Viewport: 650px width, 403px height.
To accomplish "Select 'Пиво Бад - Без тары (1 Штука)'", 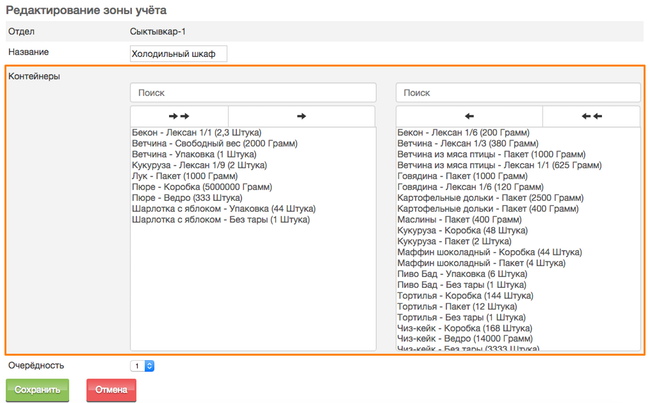I will click(462, 284).
